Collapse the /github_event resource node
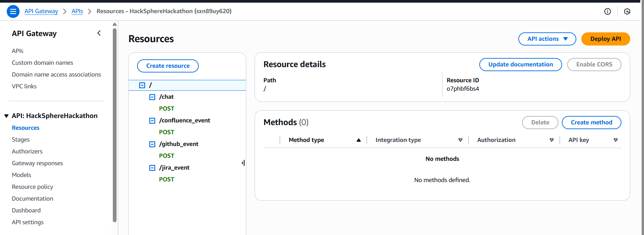The width and height of the screenshot is (644, 235). point(152,144)
